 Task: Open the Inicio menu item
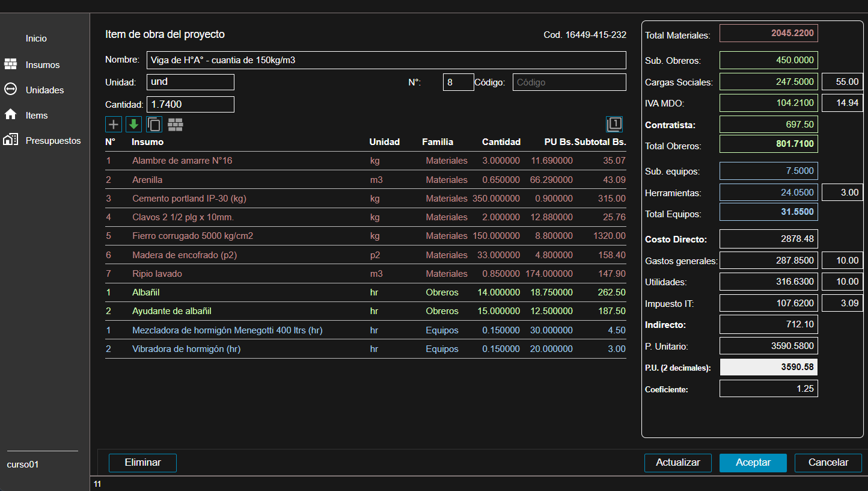(36, 39)
